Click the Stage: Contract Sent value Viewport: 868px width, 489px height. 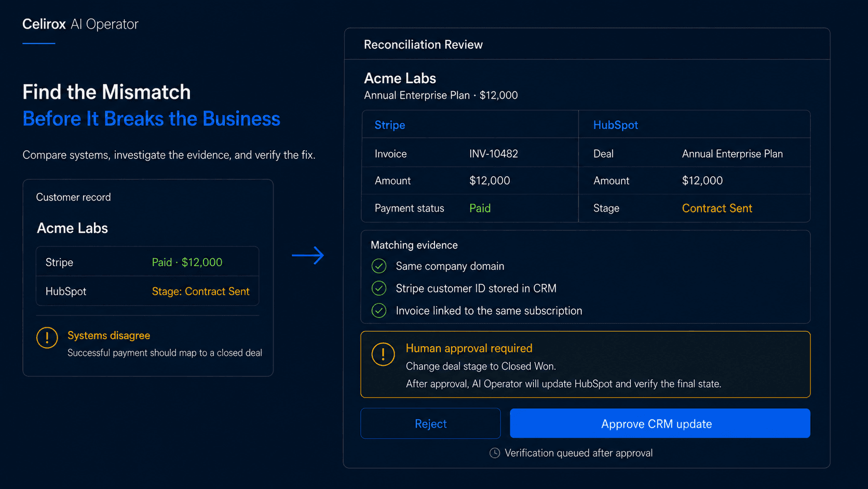(200, 292)
